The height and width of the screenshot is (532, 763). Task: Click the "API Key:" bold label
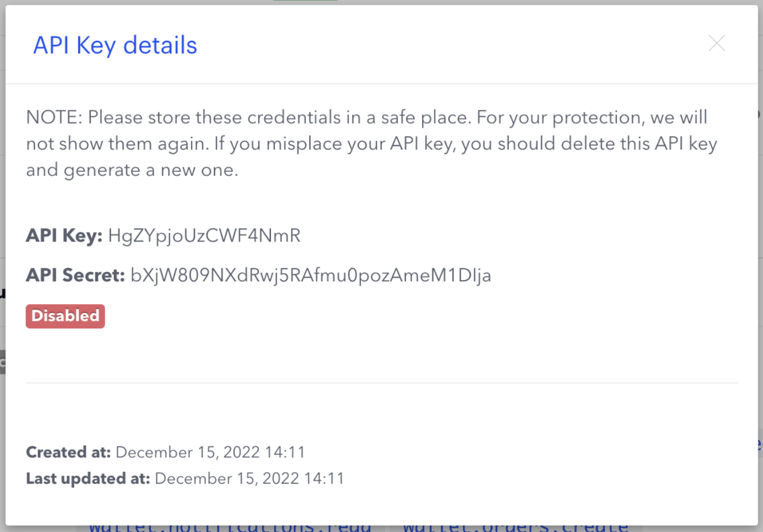tap(64, 236)
